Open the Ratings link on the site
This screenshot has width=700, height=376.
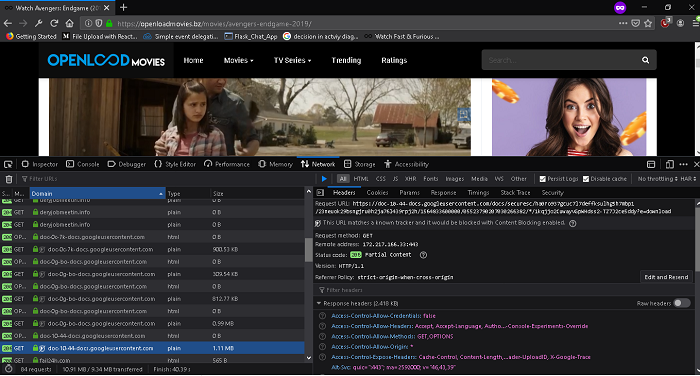pyautogui.click(x=394, y=60)
